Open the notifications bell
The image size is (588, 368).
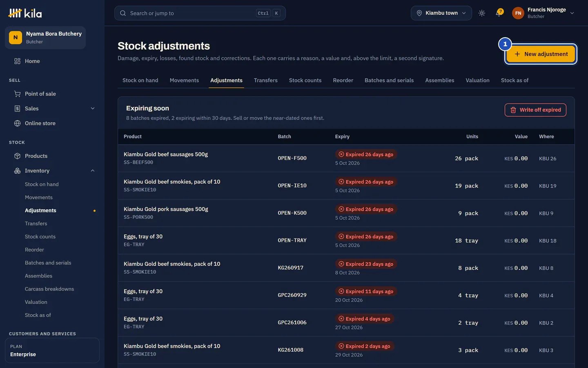point(499,13)
